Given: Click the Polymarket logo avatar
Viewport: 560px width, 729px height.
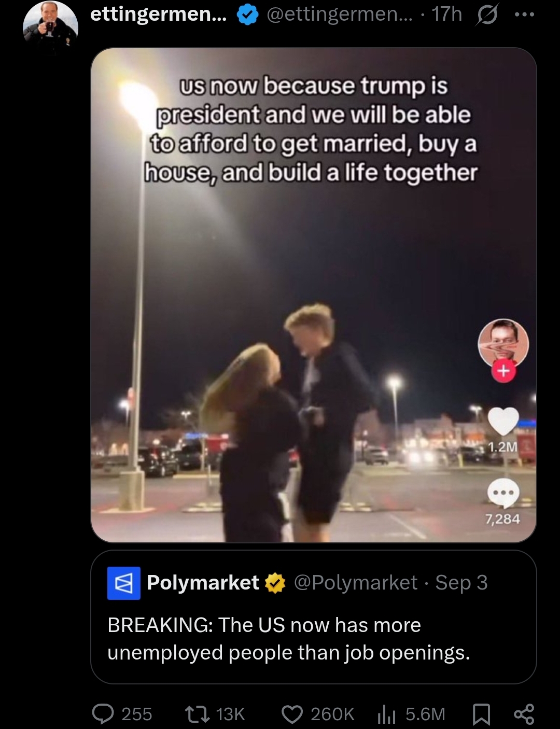Looking at the screenshot, I should 123,583.
